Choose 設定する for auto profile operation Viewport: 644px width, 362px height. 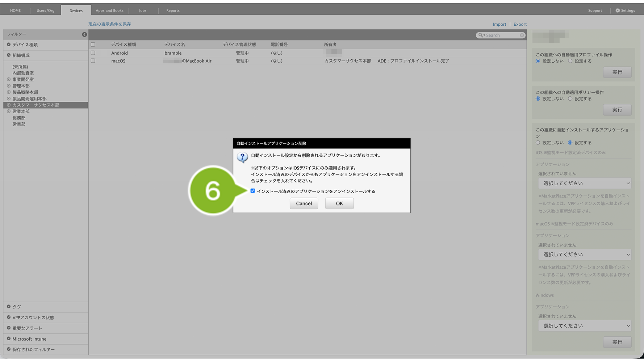pyautogui.click(x=570, y=61)
